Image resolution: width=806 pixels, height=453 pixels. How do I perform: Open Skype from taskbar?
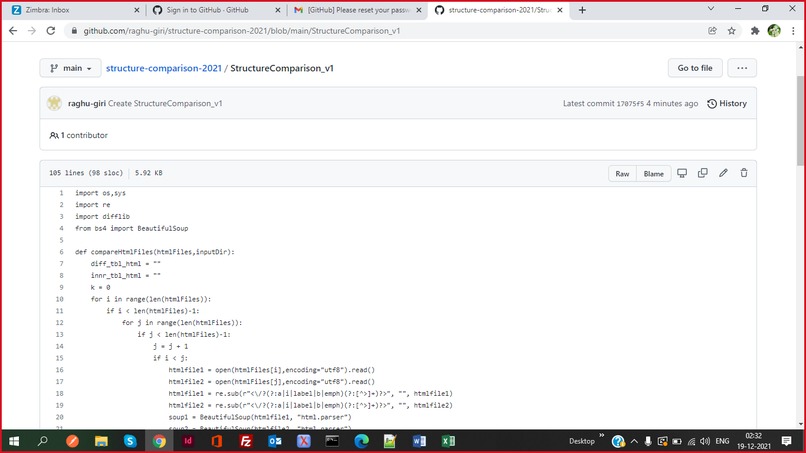[x=130, y=441]
